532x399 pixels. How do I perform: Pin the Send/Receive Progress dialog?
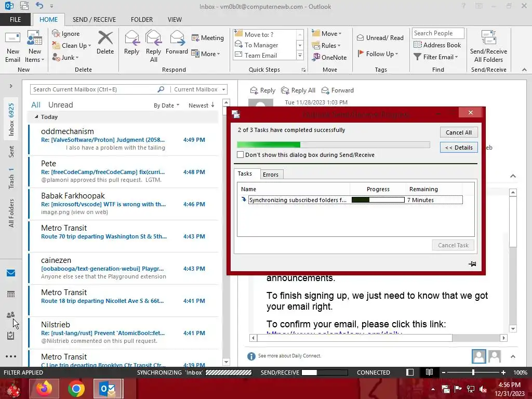pos(472,263)
